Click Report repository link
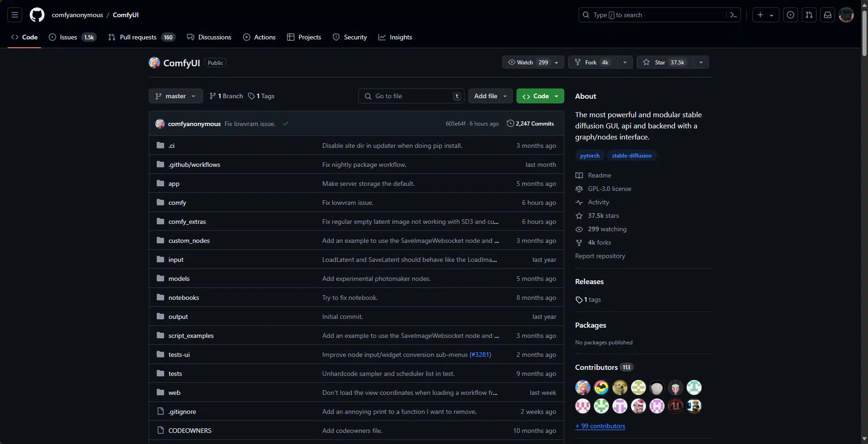The image size is (868, 444). coord(600,256)
